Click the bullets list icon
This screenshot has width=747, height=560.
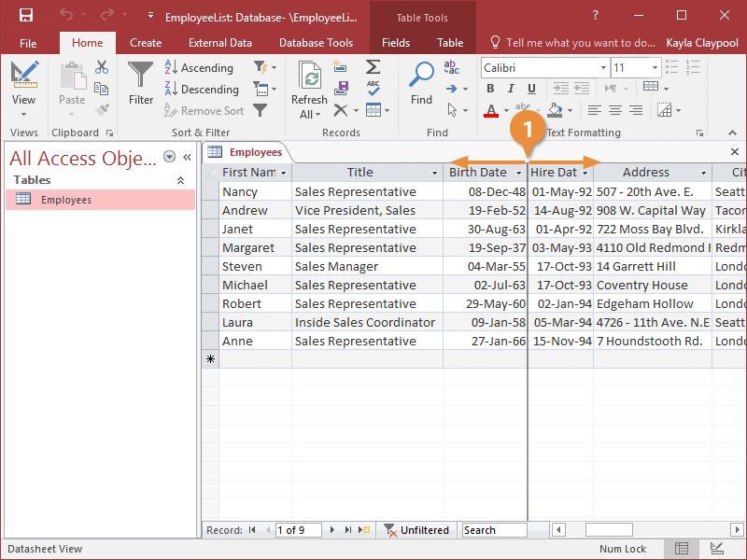pyautogui.click(x=672, y=67)
